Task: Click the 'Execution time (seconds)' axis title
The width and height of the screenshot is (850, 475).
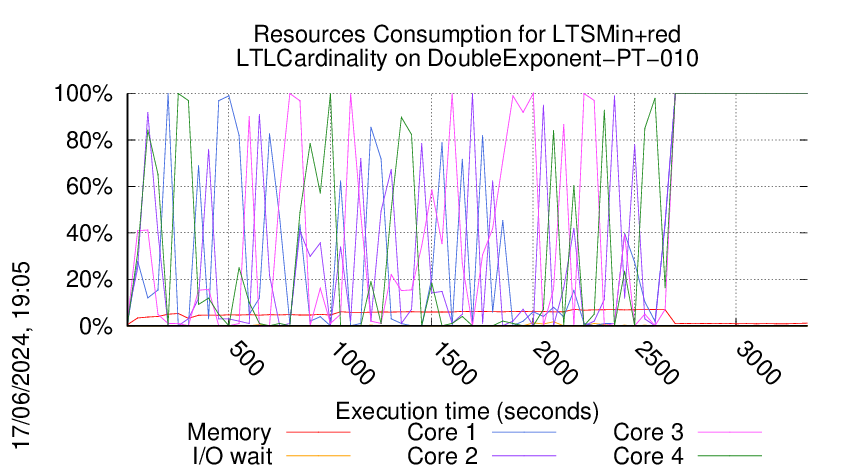Action: point(467,412)
